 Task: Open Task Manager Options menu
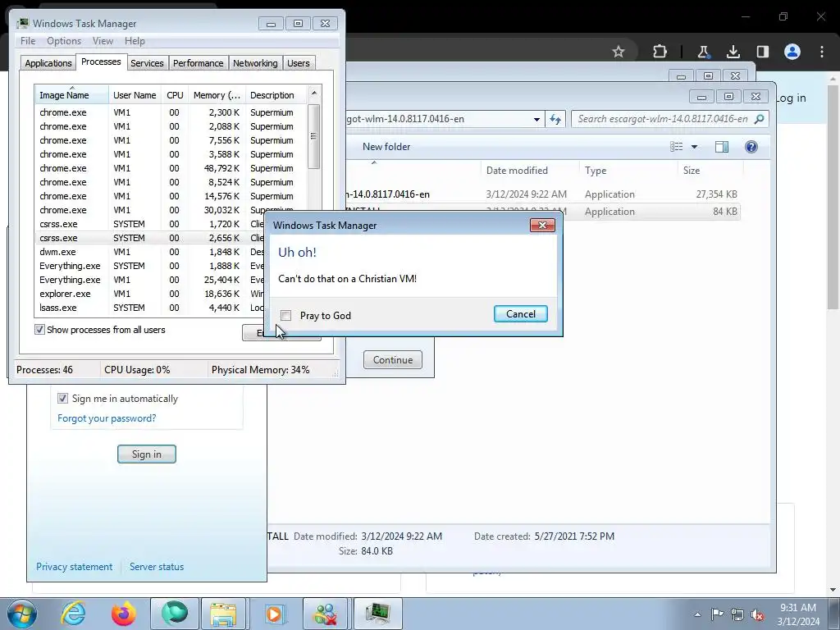(64, 41)
